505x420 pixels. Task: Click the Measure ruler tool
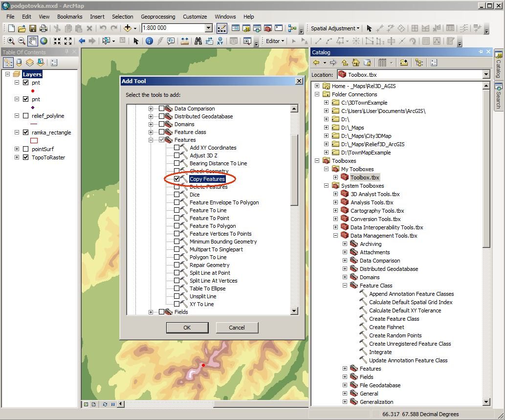pos(184,41)
